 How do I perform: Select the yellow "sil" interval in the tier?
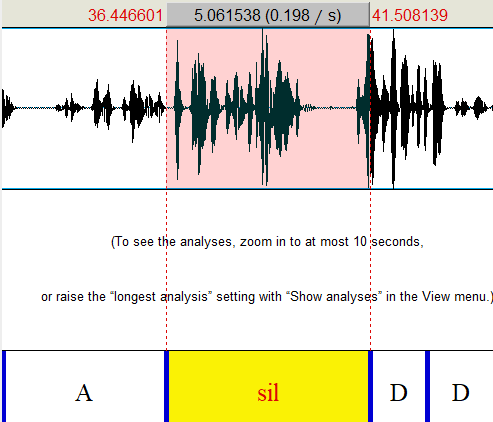[x=268, y=387]
